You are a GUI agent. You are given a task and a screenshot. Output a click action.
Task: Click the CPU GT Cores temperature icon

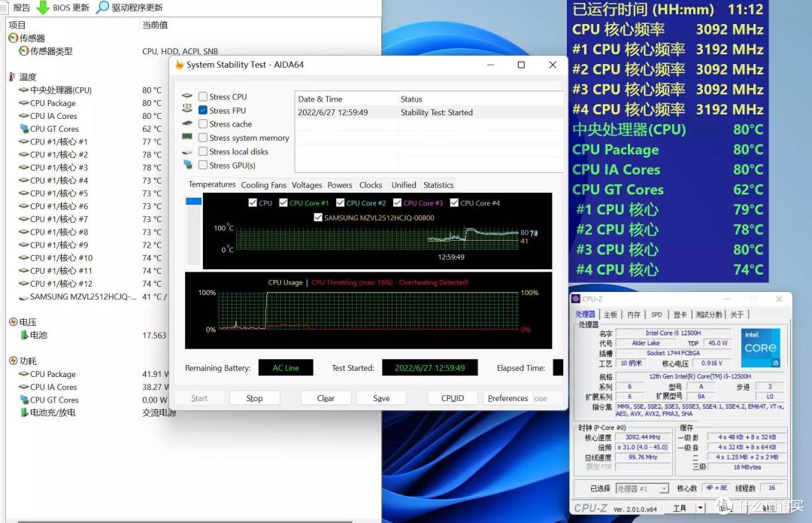[x=24, y=129]
